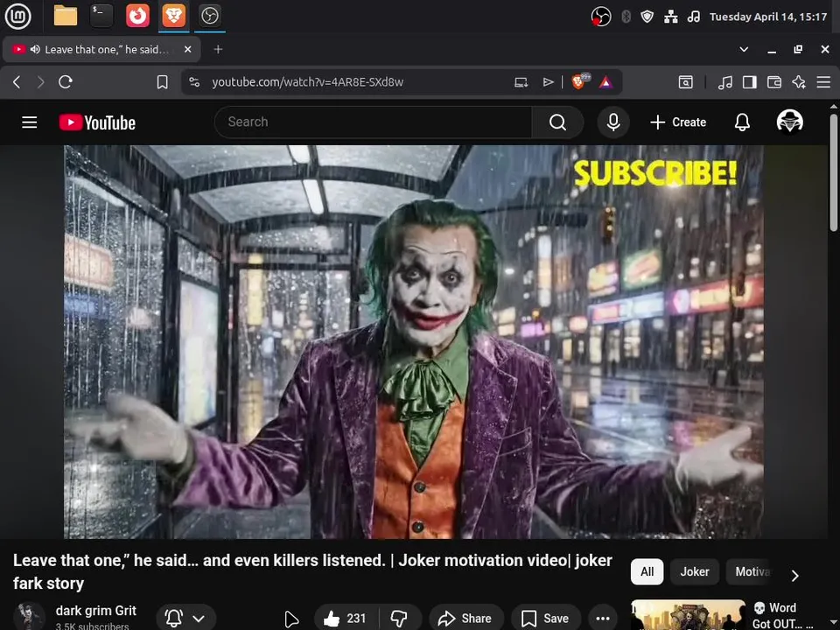Screen dimensions: 840x630
Task: Open the Word Got OUT recommended thumbnail
Action: coord(689,615)
